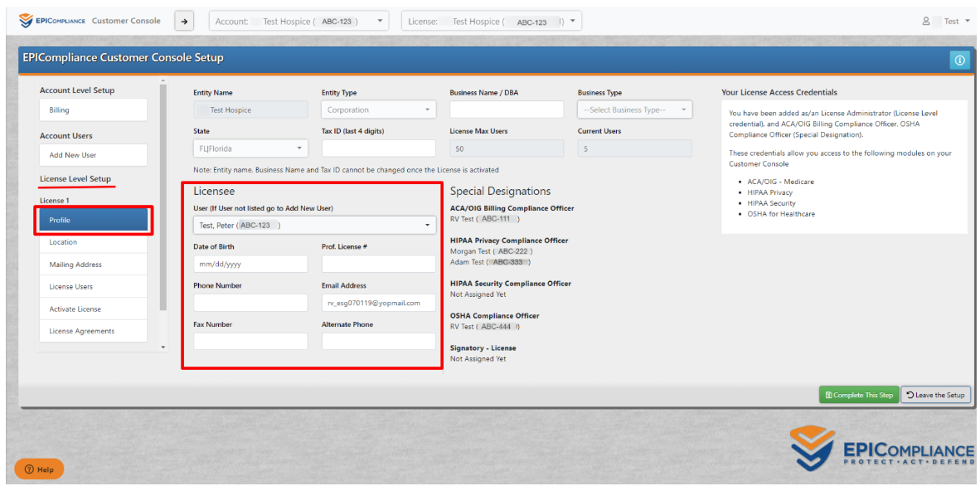This screenshot has height=491, width=980.
Task: Open the Account dropdown
Action: (298, 22)
